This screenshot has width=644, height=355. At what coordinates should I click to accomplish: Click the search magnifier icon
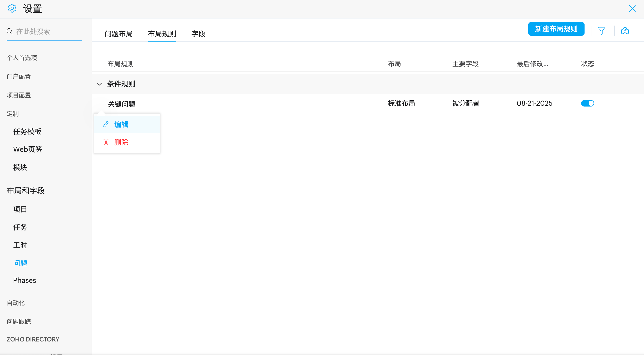[10, 31]
